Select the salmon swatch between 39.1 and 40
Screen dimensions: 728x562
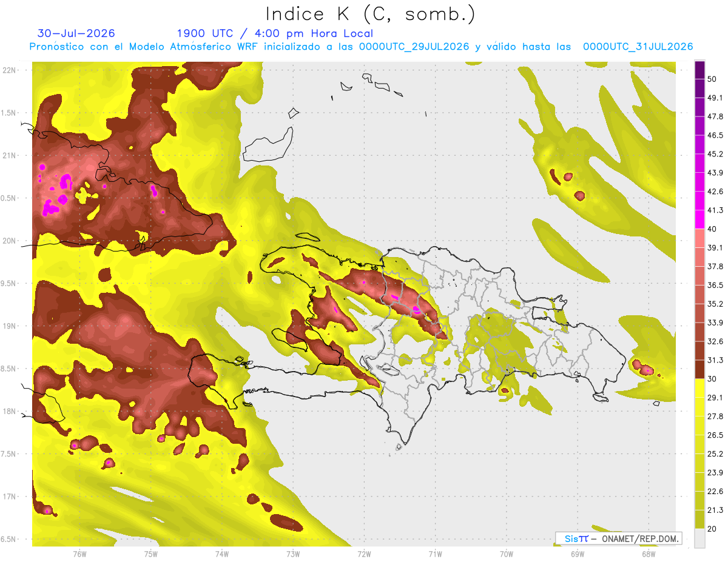tap(700, 238)
